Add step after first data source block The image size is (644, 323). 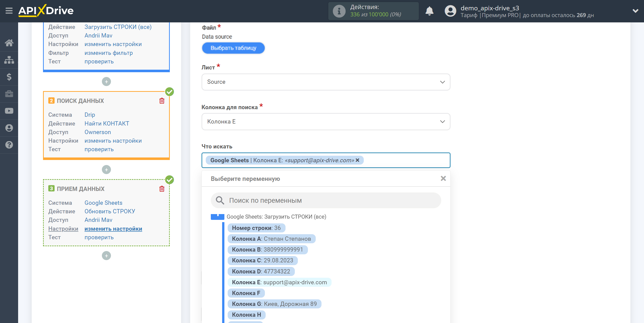106,82
